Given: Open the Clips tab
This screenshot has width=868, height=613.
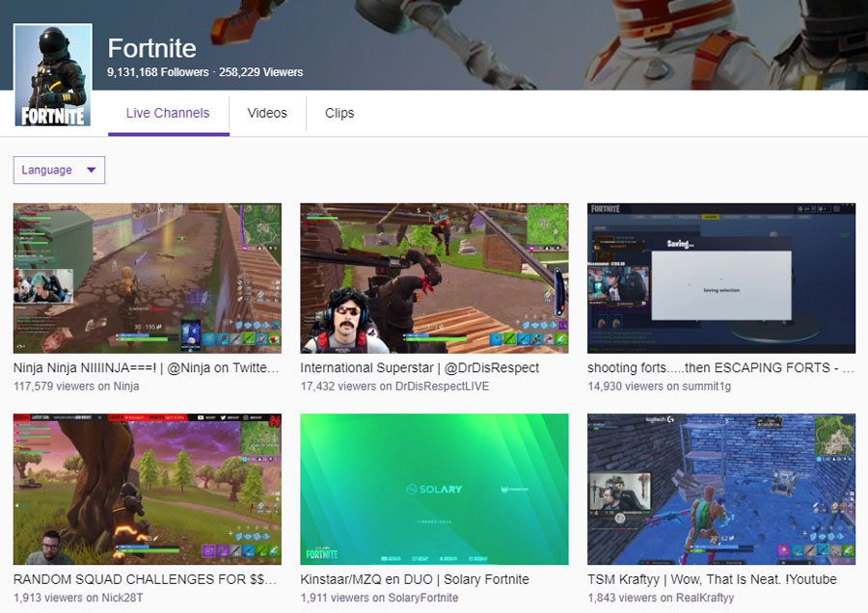Looking at the screenshot, I should tap(339, 113).
